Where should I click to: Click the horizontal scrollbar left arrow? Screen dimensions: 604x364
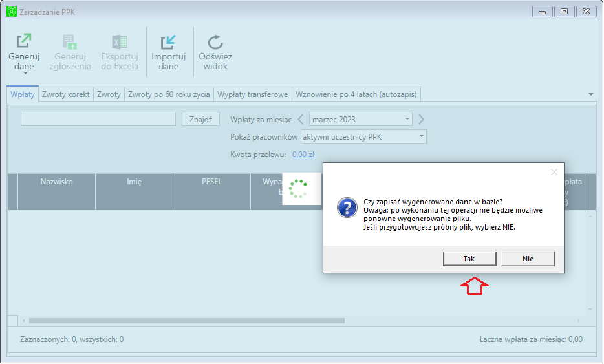pos(24,321)
